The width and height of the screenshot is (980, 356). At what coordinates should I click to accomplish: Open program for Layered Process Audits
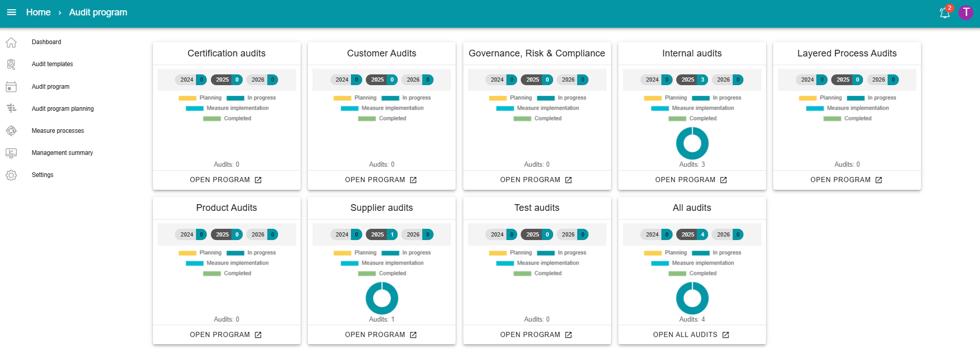[x=846, y=180]
